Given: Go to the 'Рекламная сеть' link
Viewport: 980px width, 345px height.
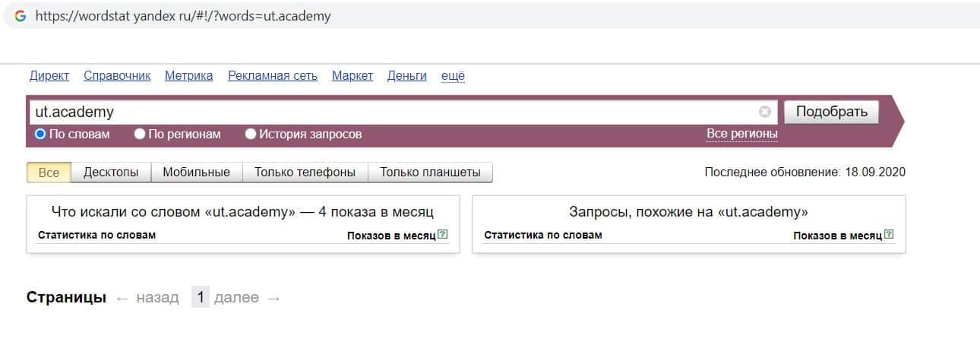Looking at the screenshot, I should (272, 75).
